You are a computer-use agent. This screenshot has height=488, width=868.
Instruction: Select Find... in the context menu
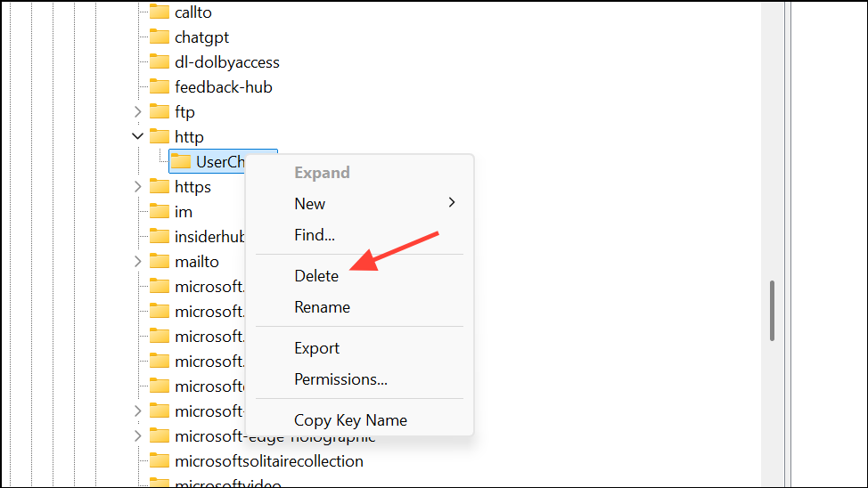(315, 235)
